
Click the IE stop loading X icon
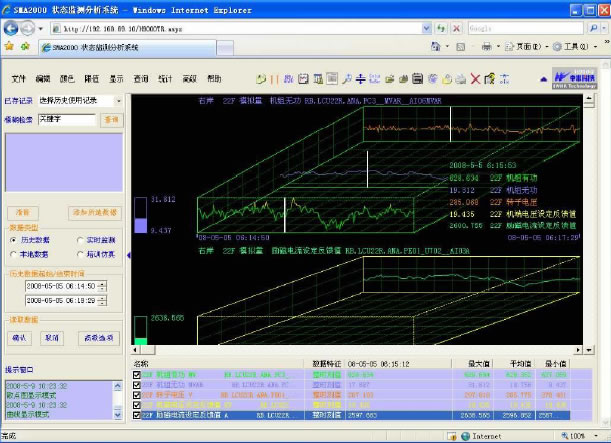click(x=456, y=28)
